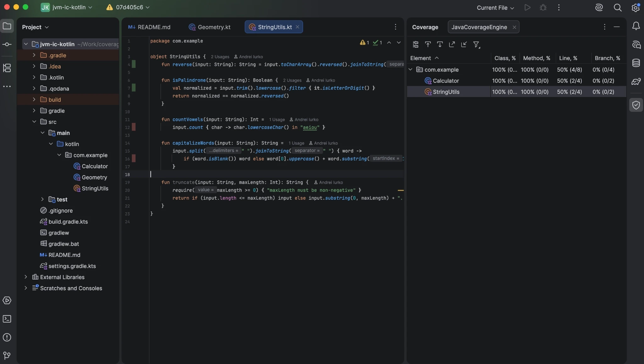This screenshot has height=364, width=644.
Task: Click the Search Everywhere magnifier icon
Action: (x=618, y=8)
